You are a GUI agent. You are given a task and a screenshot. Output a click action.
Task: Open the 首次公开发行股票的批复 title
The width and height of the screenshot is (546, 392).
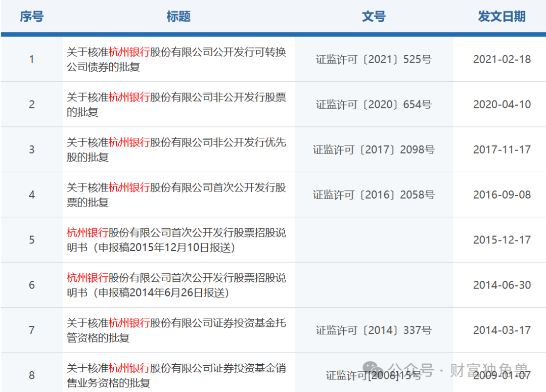tap(176, 195)
